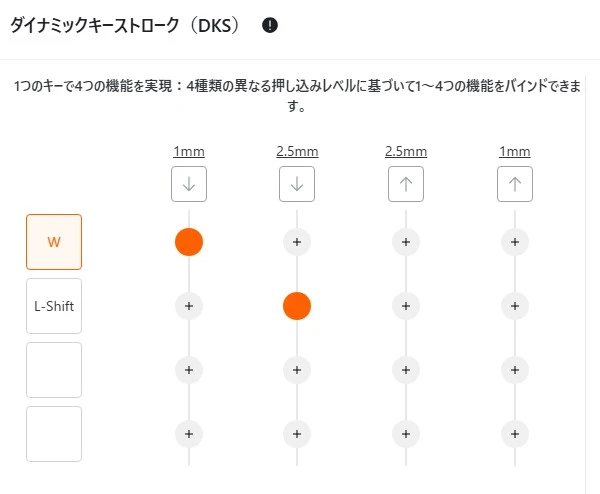The height and width of the screenshot is (494, 600).
Task: Add W binding at 2.5mm press-down
Action: [x=297, y=242]
